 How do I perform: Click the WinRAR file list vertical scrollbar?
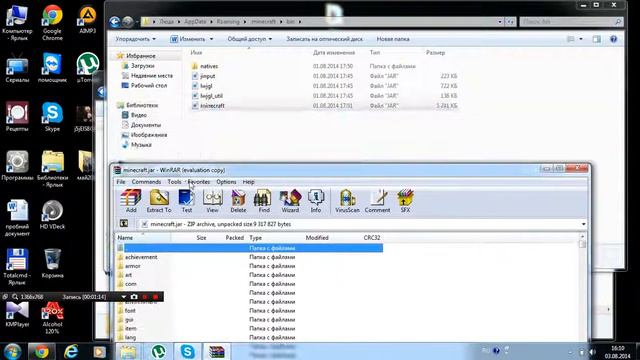582,286
